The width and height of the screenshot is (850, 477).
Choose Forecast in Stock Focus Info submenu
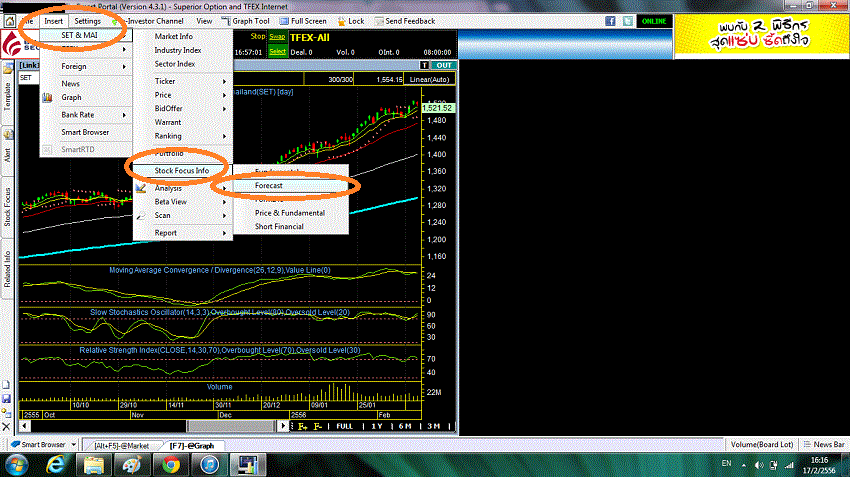(x=291, y=185)
